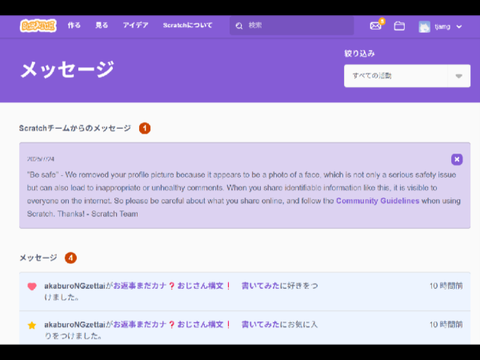Click the yellow star icon

tap(32, 325)
